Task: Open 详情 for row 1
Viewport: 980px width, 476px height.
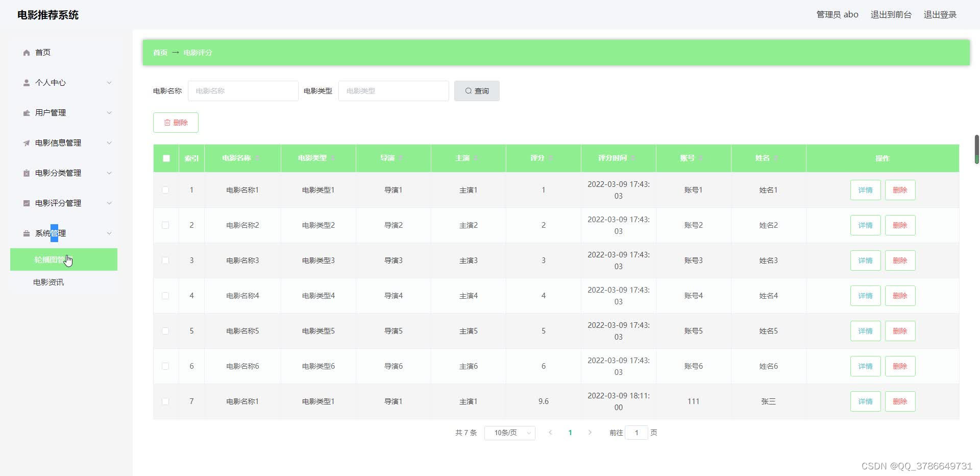Action: (865, 190)
